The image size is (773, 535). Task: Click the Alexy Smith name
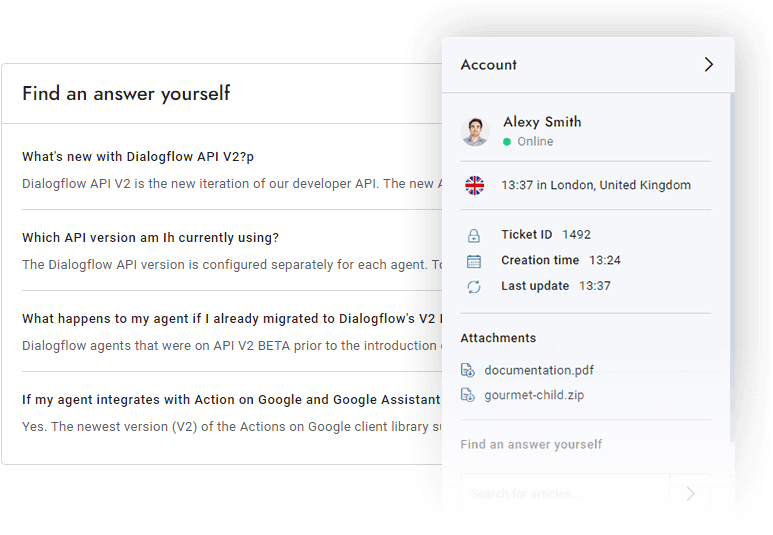tap(542, 122)
